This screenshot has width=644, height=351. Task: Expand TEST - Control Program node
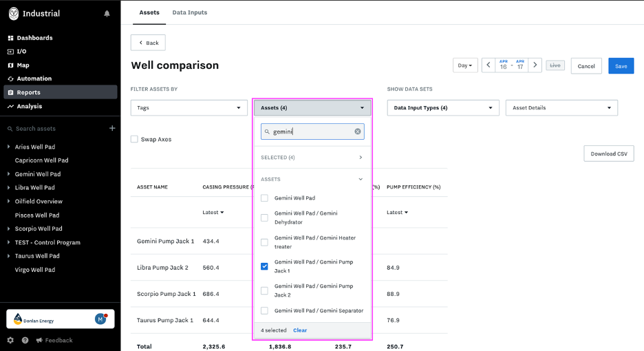(x=9, y=242)
